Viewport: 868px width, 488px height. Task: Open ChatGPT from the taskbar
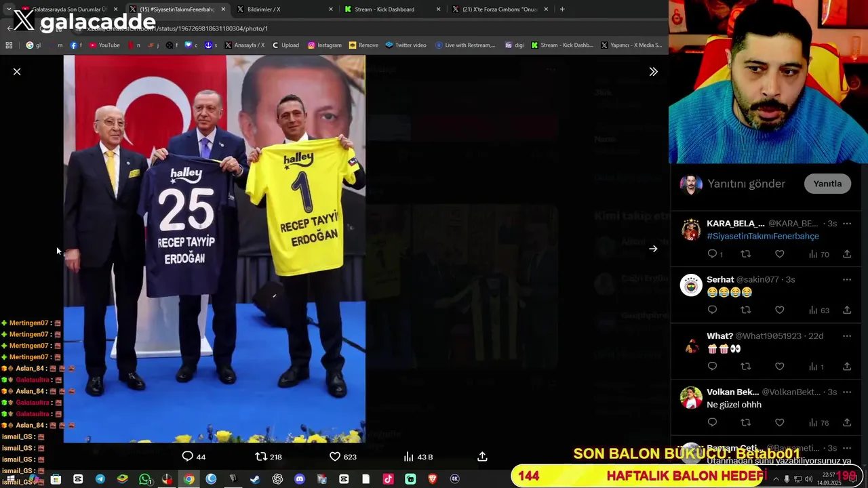(x=277, y=479)
